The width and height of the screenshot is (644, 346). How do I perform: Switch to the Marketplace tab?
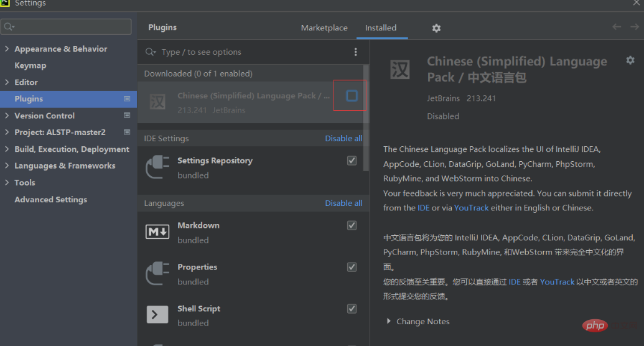(x=324, y=28)
